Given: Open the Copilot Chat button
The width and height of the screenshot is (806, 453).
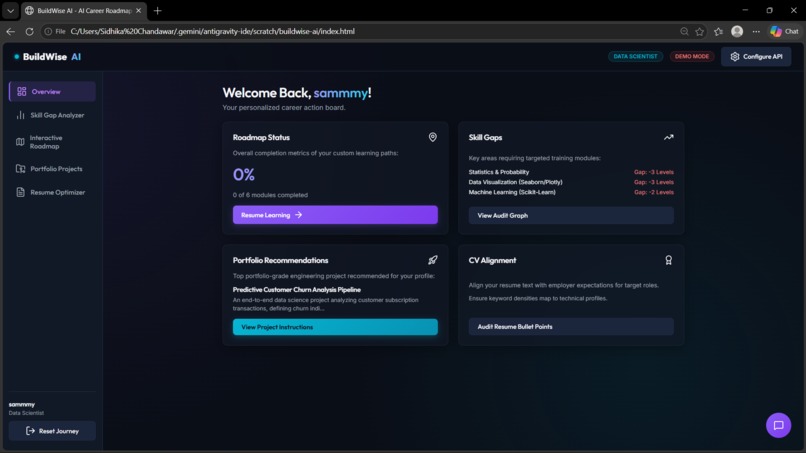Looking at the screenshot, I should 784,31.
